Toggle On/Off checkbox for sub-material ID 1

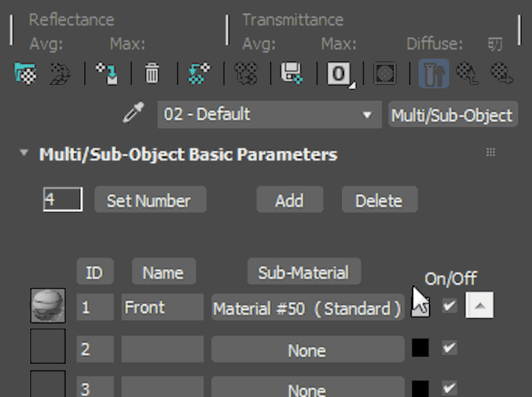(450, 306)
